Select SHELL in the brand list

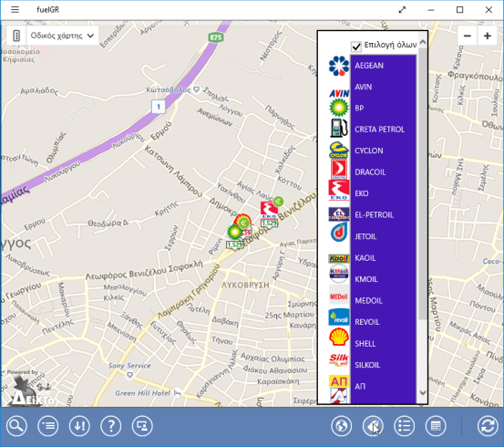tap(383, 344)
